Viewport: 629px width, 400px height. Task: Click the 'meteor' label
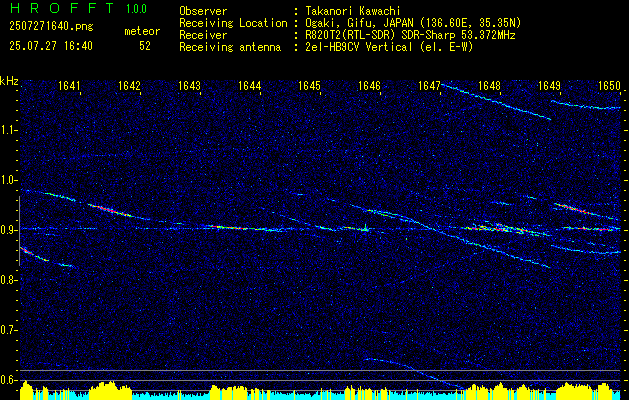142,31
